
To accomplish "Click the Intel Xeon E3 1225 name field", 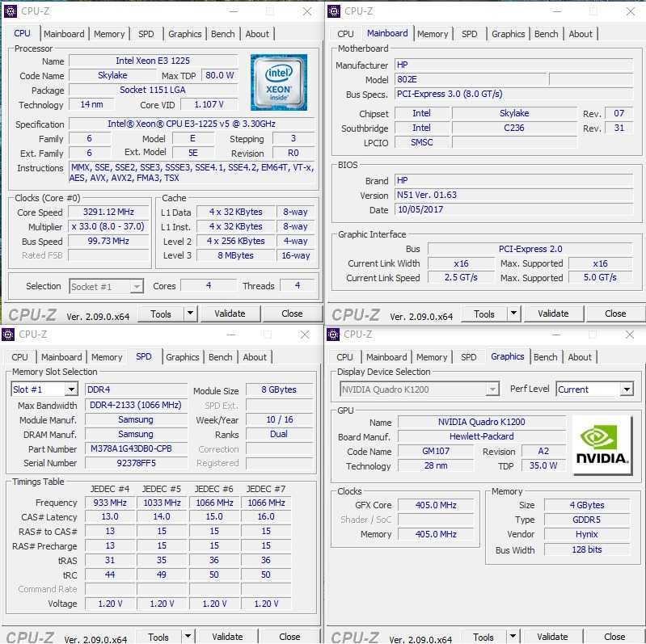I will tap(154, 61).
